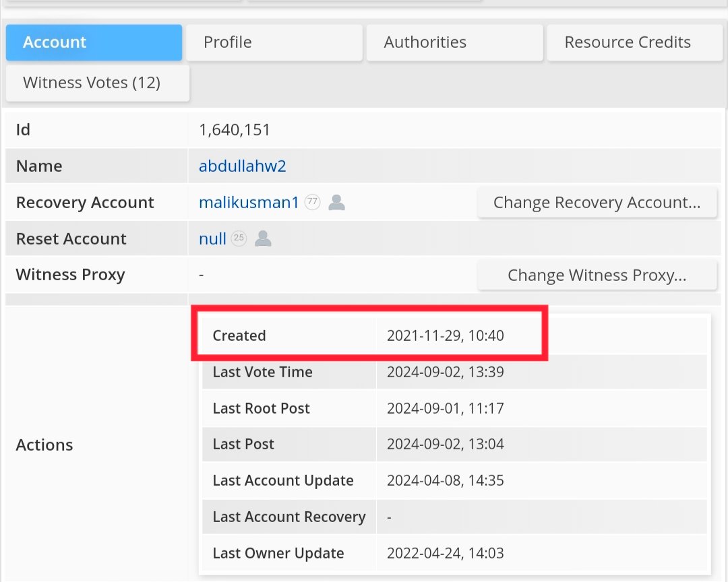This screenshot has width=728, height=582.
Task: Click the Created date 2021-11-29, 10:40
Action: (445, 335)
